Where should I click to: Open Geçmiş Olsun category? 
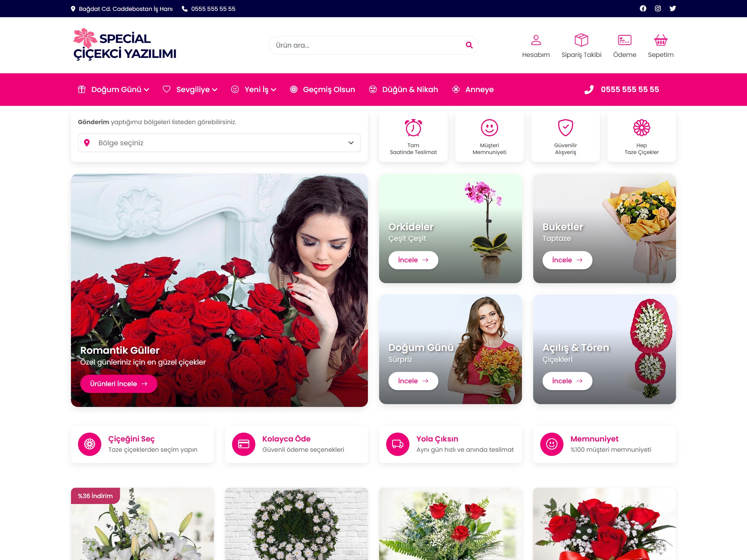[322, 90]
